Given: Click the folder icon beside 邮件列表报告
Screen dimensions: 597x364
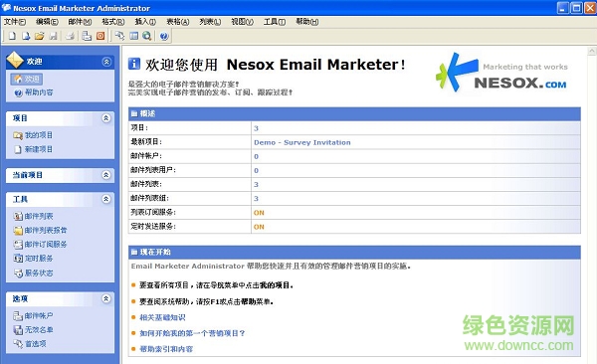Looking at the screenshot, I should pyautogui.click(x=18, y=231).
